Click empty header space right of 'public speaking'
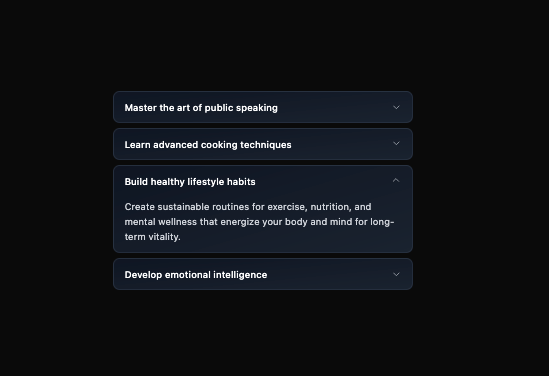 pyautogui.click(x=334, y=107)
